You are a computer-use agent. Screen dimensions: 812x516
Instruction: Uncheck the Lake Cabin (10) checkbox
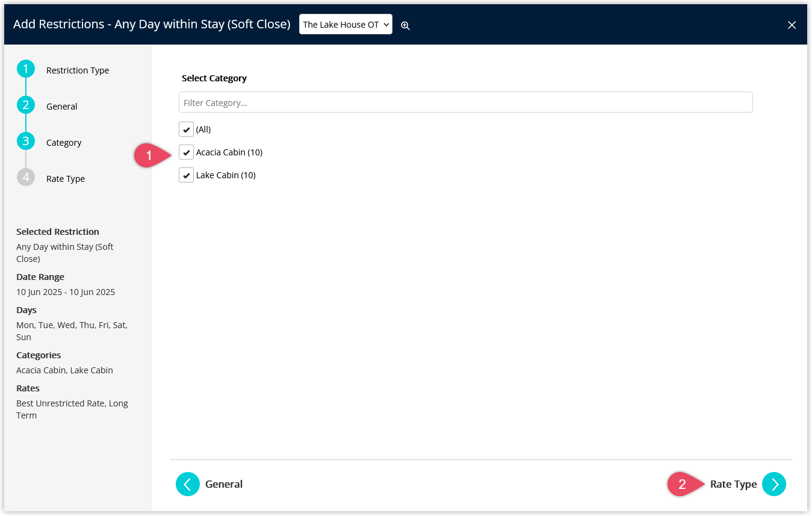point(186,175)
